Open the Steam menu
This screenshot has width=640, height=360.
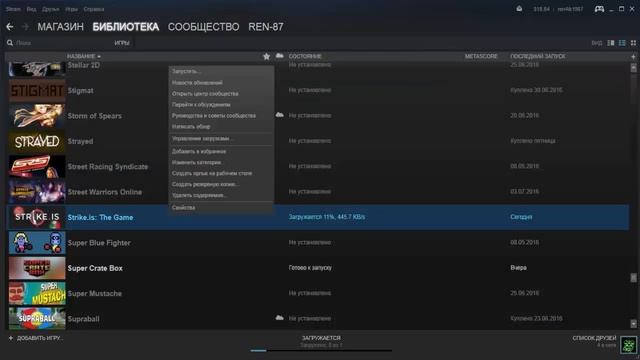[x=13, y=9]
